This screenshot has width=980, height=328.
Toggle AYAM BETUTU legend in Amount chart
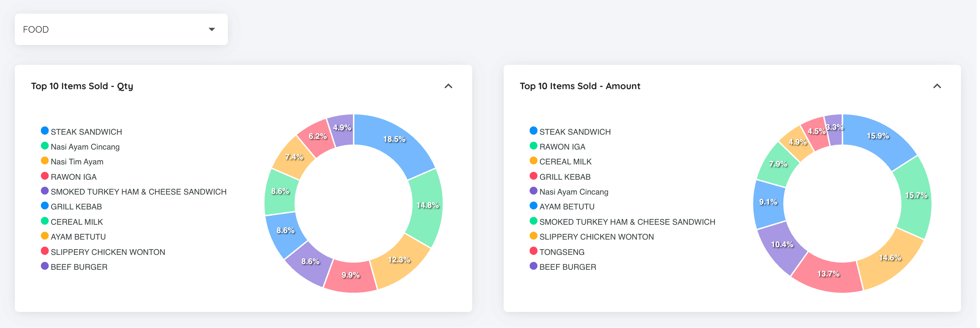tap(562, 207)
